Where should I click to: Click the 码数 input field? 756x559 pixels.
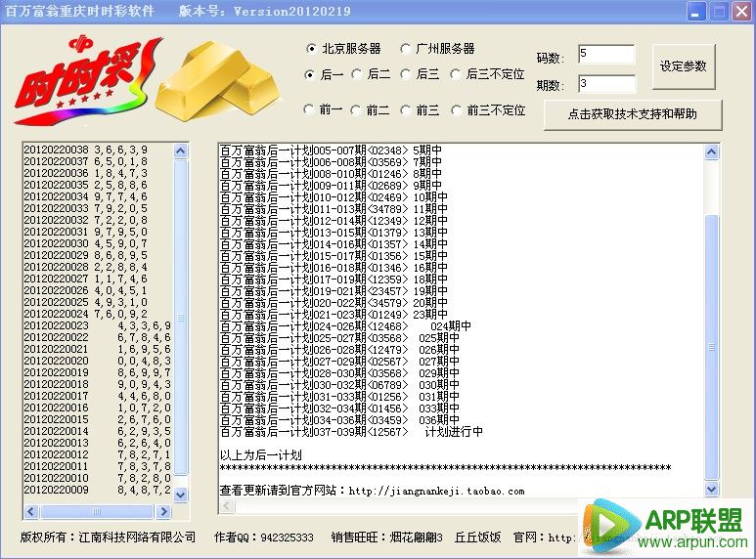[606, 54]
